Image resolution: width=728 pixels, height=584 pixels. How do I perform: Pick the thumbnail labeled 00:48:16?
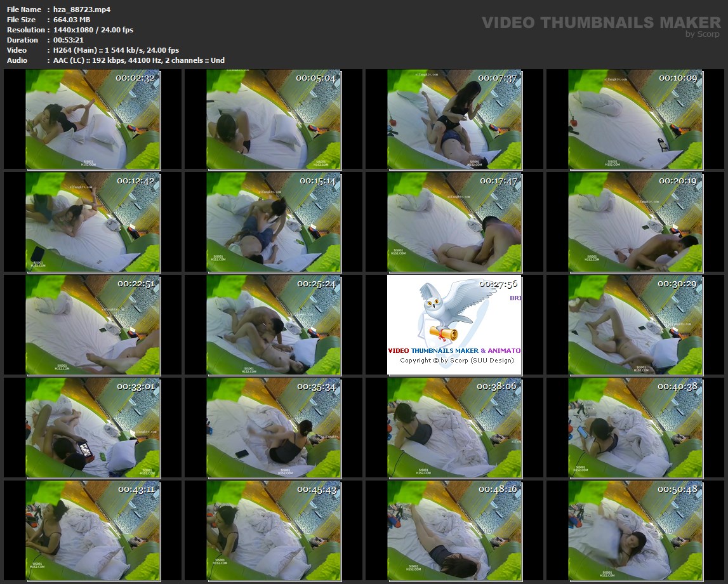[x=454, y=531]
